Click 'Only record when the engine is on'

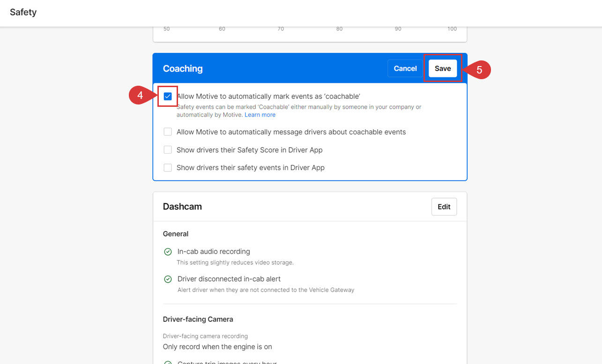point(217,347)
